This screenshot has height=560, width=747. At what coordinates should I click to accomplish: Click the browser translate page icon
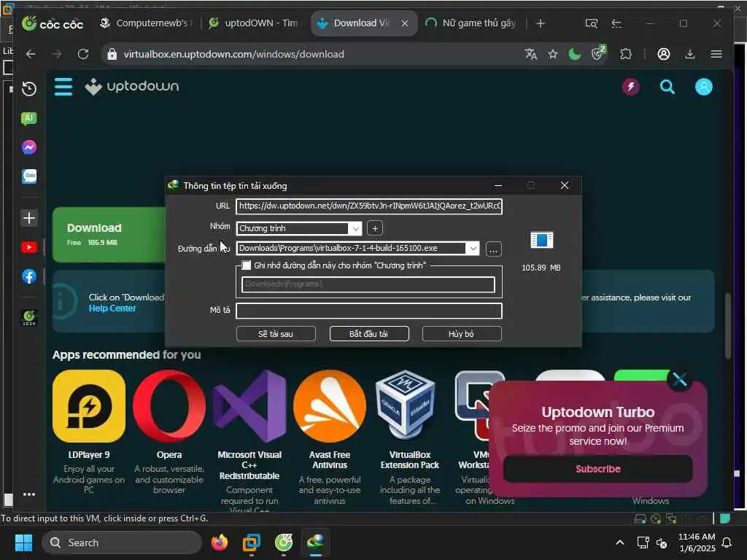531,54
